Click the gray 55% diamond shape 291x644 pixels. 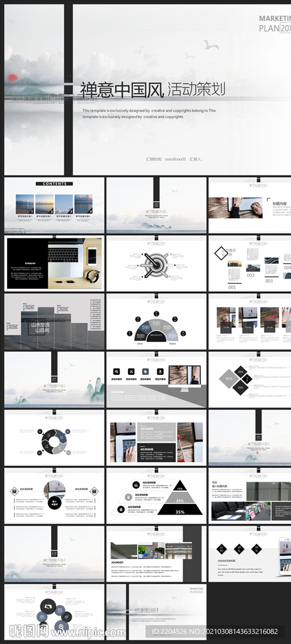coord(227,379)
